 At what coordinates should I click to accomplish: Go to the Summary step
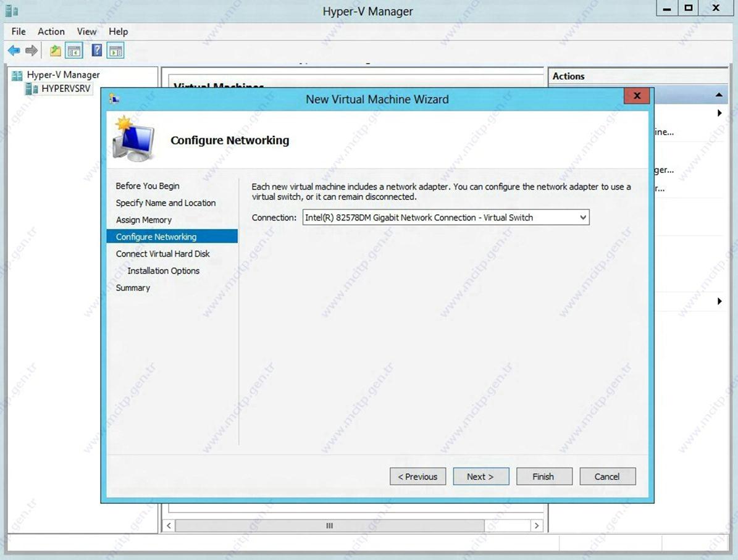click(133, 288)
